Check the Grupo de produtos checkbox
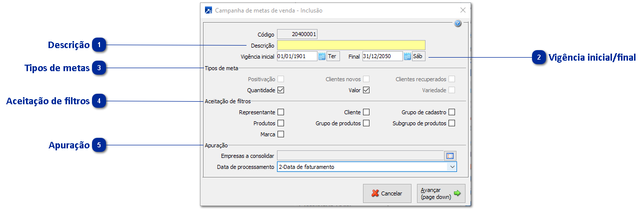644x214 pixels. 366,123
